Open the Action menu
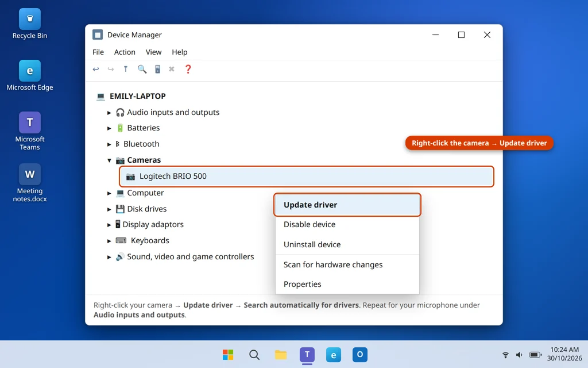Viewport: 588px width, 368px height. click(x=125, y=52)
